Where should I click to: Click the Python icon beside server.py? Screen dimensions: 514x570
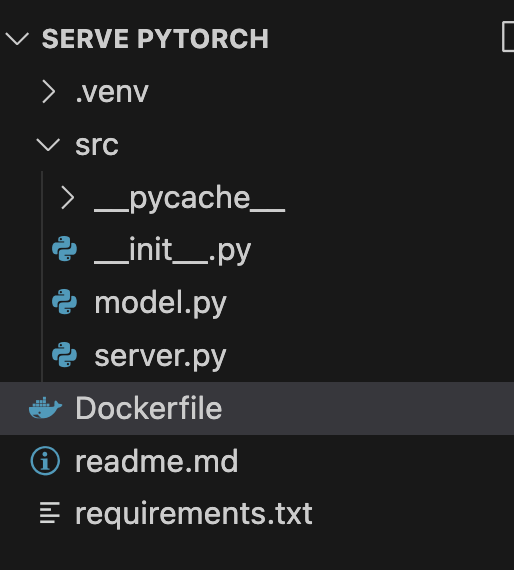(x=64, y=355)
